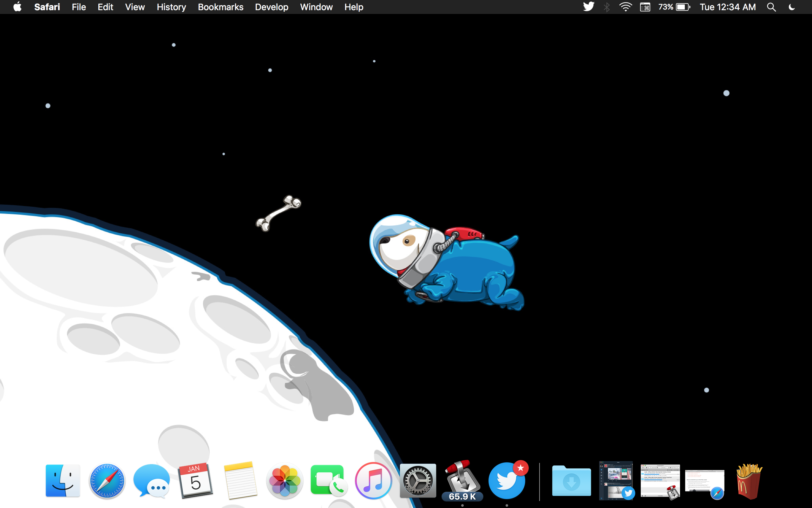
Task: Open keyboard viewer input menu
Action: coord(645,7)
